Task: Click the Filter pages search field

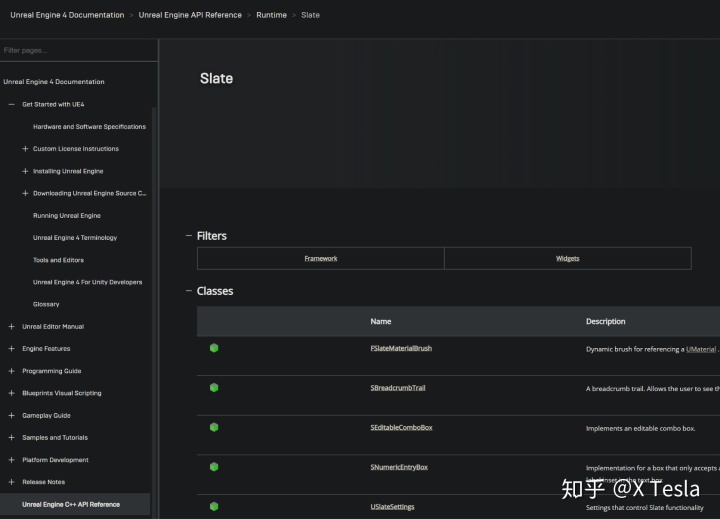Action: point(79,51)
